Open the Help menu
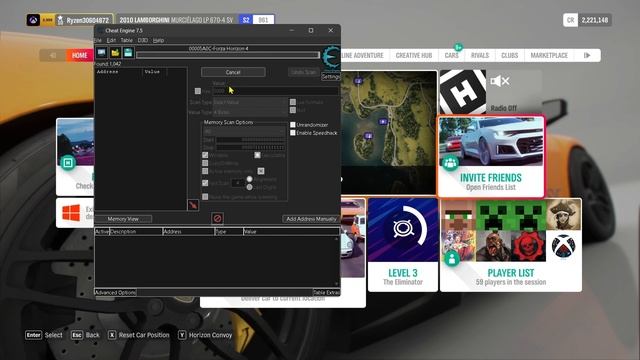640x360 pixels. [x=158, y=40]
